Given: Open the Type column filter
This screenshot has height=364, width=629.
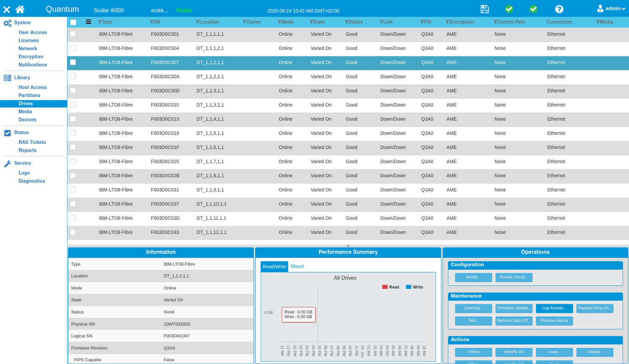Looking at the screenshot, I should pos(100,22).
